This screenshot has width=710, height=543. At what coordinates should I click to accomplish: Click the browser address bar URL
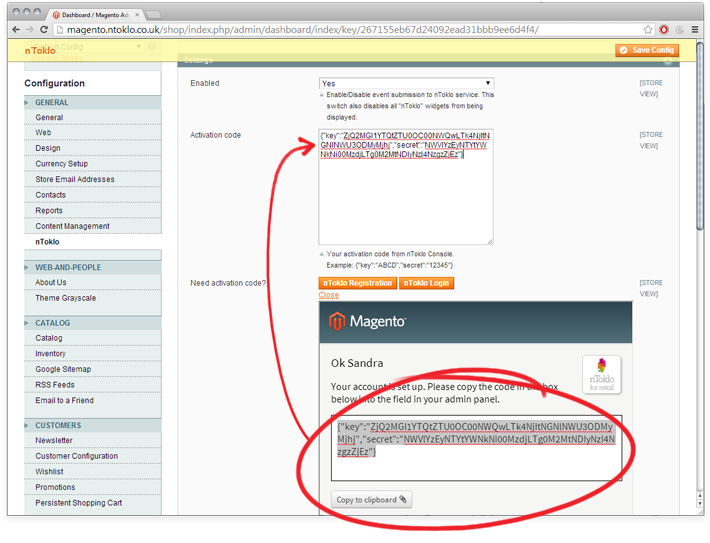pyautogui.click(x=302, y=30)
